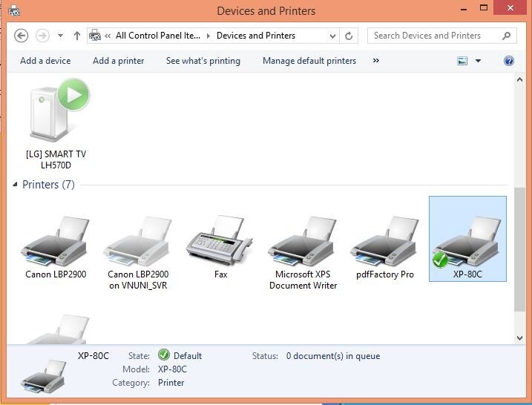The width and height of the screenshot is (532, 405).
Task: Select All Control Panel Items breadcrumb
Action: 158,36
